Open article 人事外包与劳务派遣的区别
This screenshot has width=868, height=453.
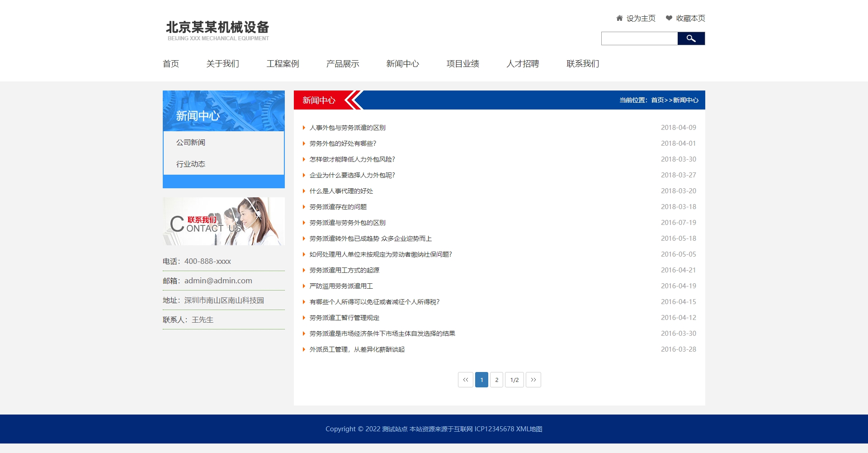pyautogui.click(x=347, y=128)
